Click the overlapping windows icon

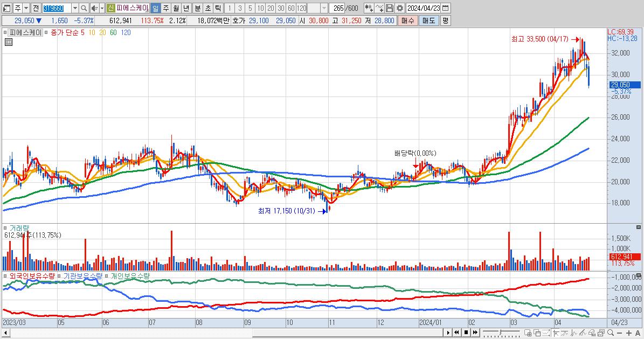point(537,333)
